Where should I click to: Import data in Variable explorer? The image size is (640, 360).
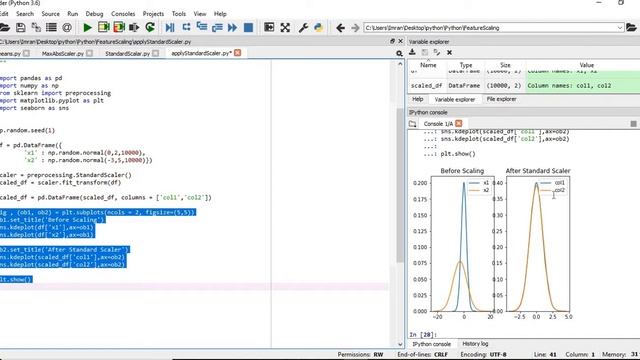click(412, 52)
